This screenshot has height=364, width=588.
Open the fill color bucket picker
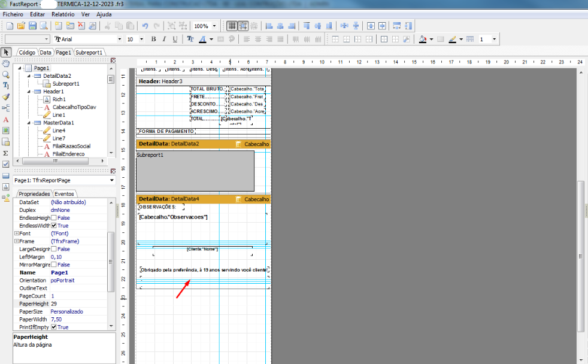pyautogui.click(x=423, y=39)
